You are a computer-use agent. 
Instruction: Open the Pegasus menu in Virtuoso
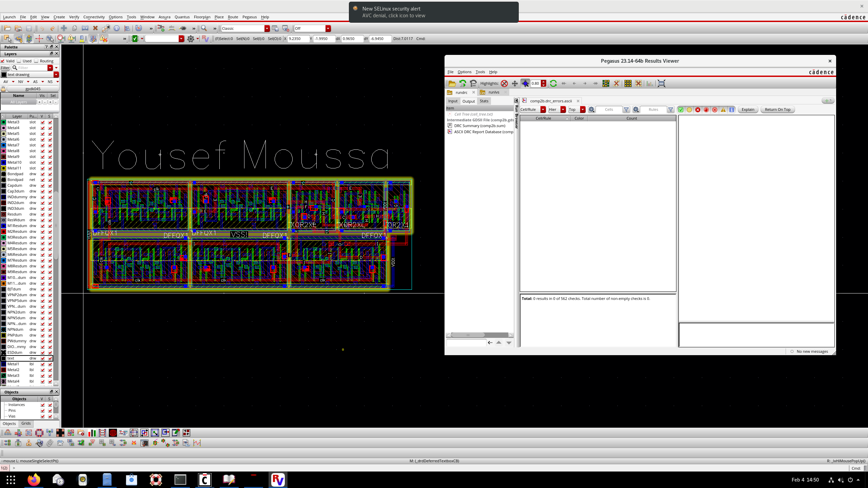[x=249, y=17]
